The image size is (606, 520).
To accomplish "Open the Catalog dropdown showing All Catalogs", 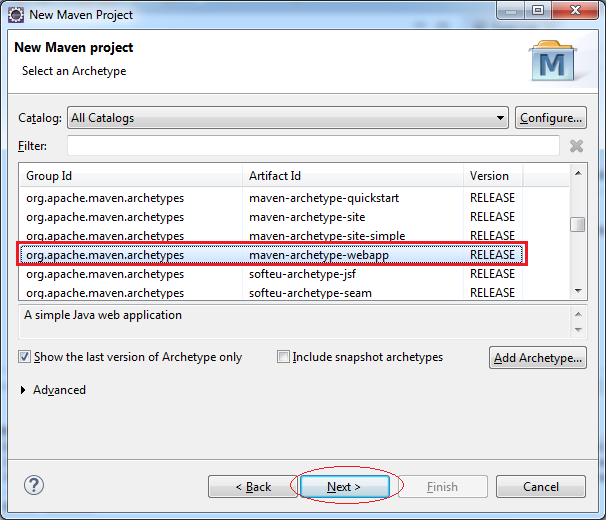I will coord(288,118).
